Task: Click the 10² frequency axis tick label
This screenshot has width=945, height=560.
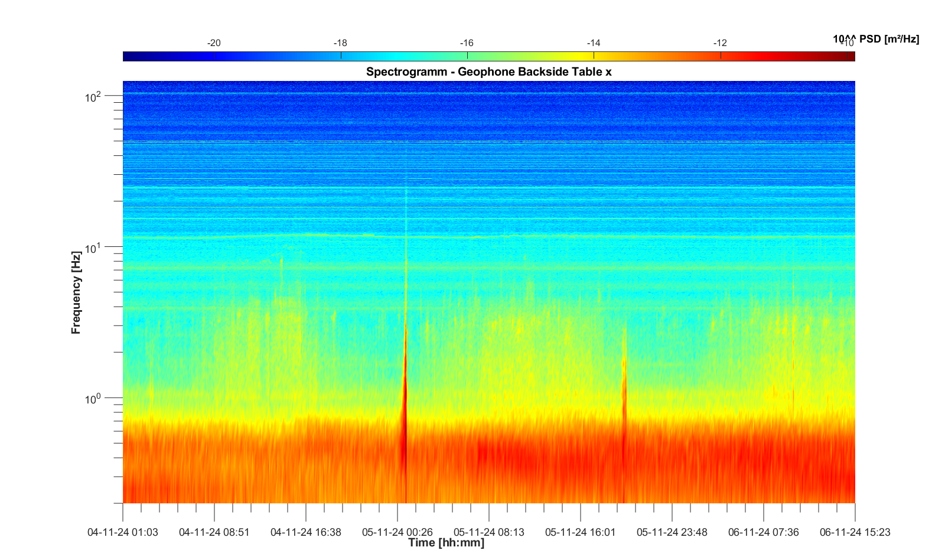Action: (x=93, y=96)
